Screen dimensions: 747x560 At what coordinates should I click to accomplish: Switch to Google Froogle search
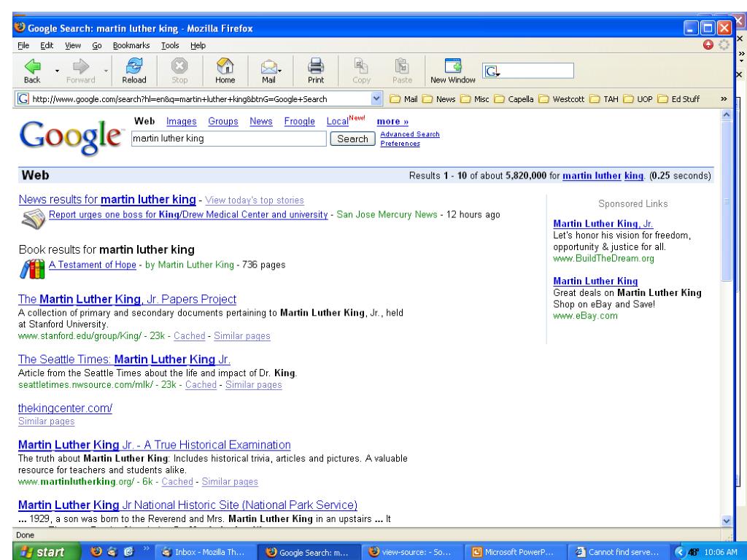(299, 122)
